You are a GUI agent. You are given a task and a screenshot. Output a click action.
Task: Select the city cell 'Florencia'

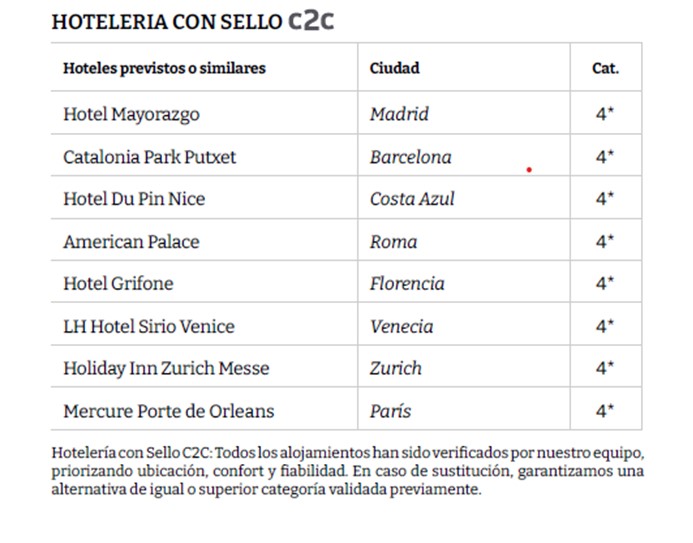(x=407, y=283)
